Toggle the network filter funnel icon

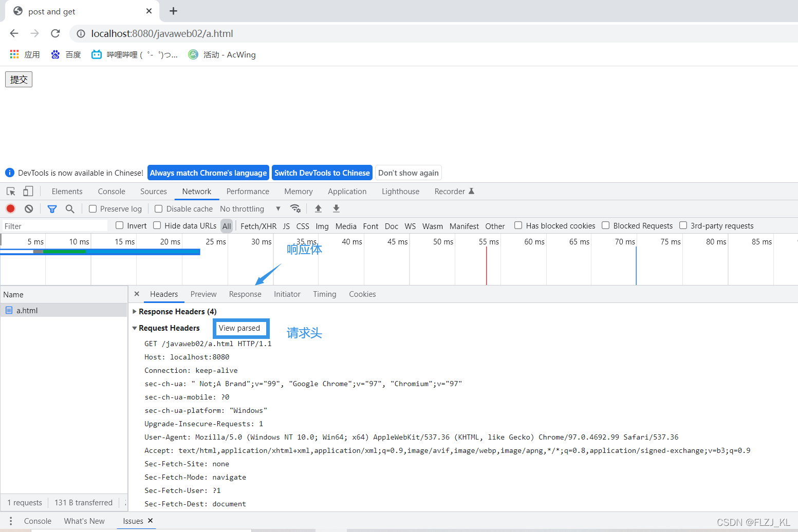52,209
